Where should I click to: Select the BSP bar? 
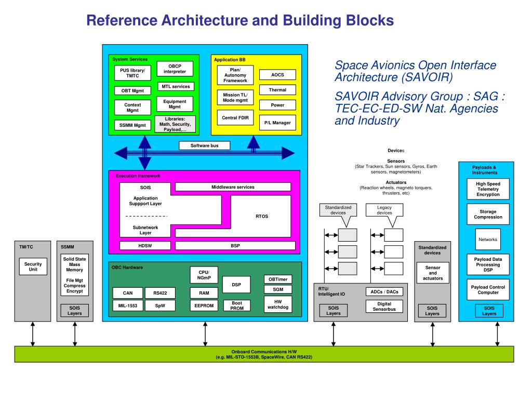[235, 246]
